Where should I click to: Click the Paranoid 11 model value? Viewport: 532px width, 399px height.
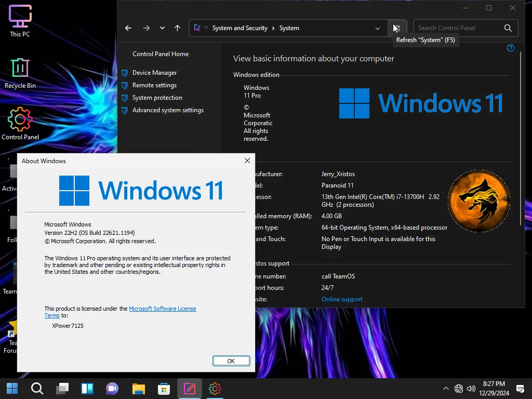click(x=338, y=185)
